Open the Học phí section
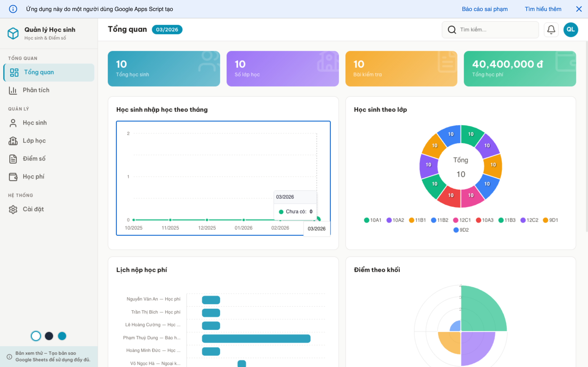588x367 pixels. click(33, 176)
